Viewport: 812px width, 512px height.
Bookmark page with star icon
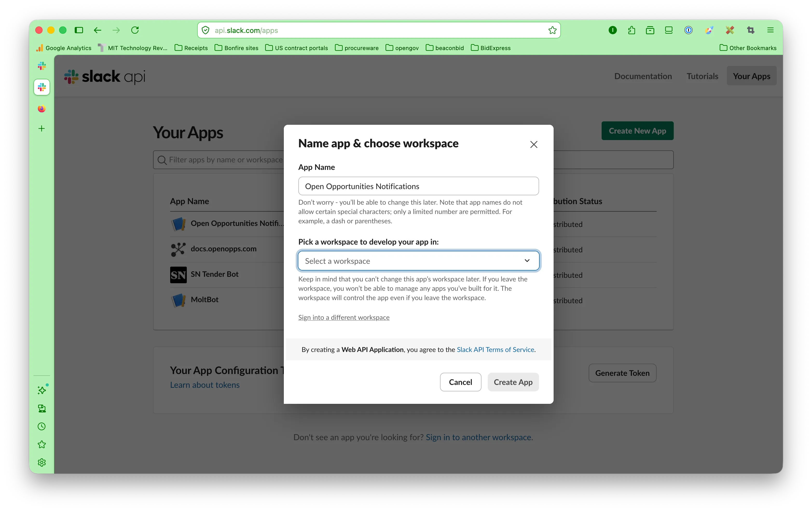click(552, 30)
